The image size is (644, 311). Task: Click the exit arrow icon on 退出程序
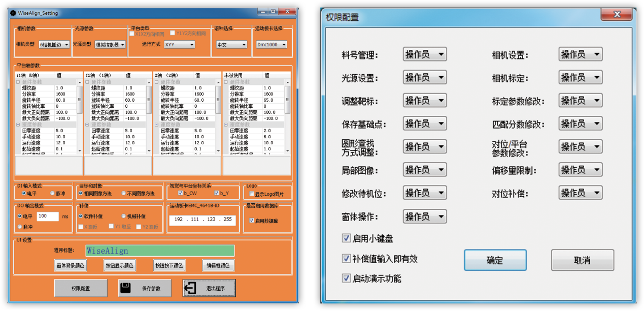point(190,288)
